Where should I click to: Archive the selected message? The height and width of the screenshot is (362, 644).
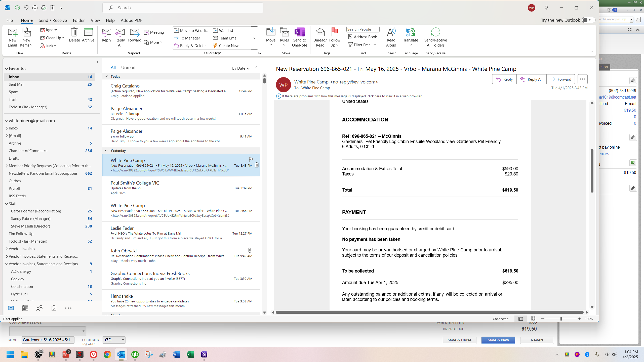[x=88, y=35]
